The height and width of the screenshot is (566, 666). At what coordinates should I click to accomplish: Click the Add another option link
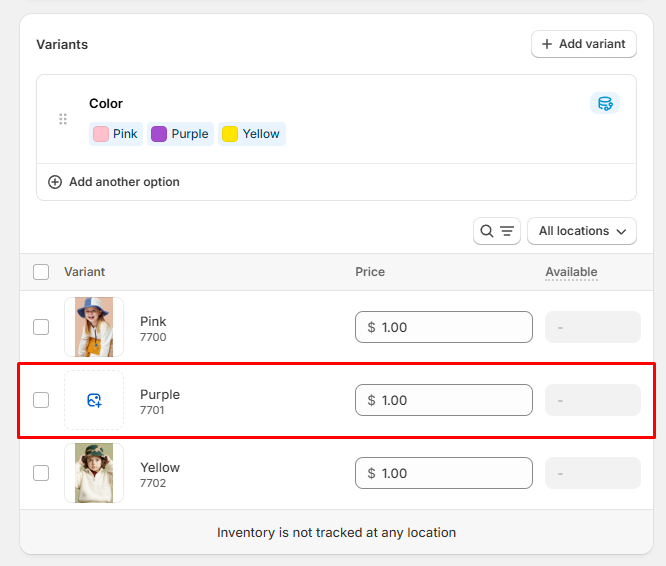(124, 182)
